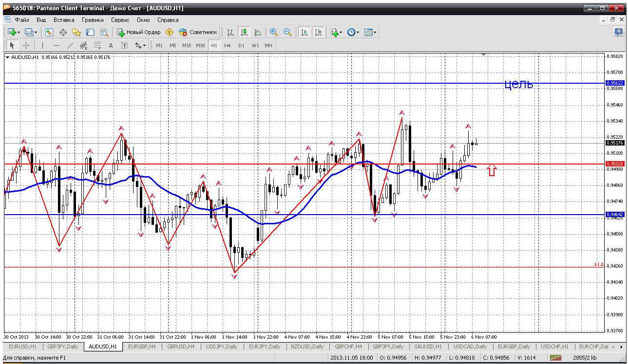Select the text label tool (A)
This screenshot has height=364, width=628.
[x=111, y=45]
